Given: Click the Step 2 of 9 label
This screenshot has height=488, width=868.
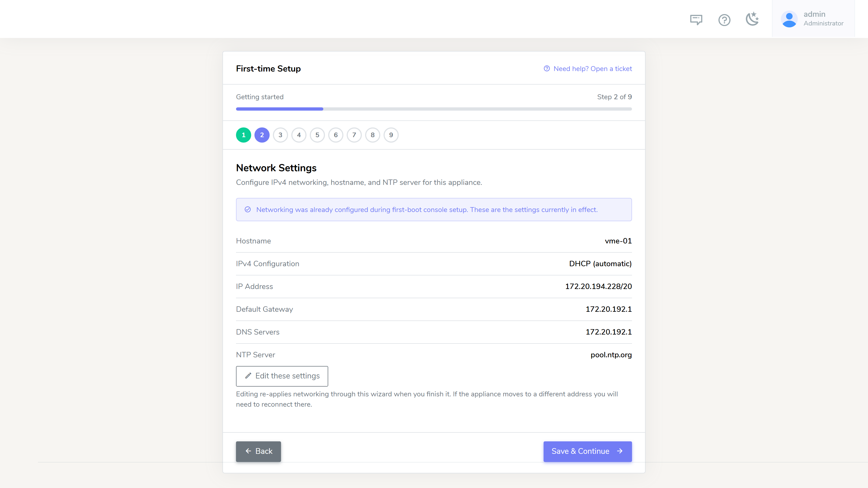Looking at the screenshot, I should [x=615, y=97].
